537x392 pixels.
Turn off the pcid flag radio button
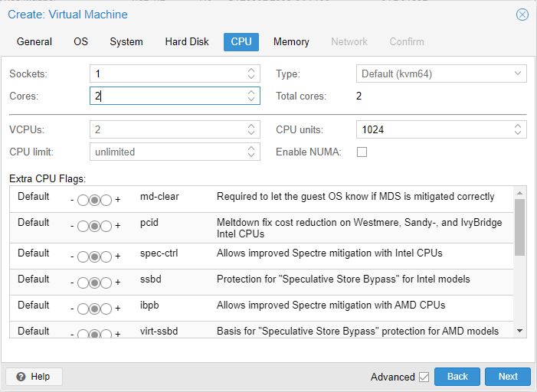pos(83,227)
